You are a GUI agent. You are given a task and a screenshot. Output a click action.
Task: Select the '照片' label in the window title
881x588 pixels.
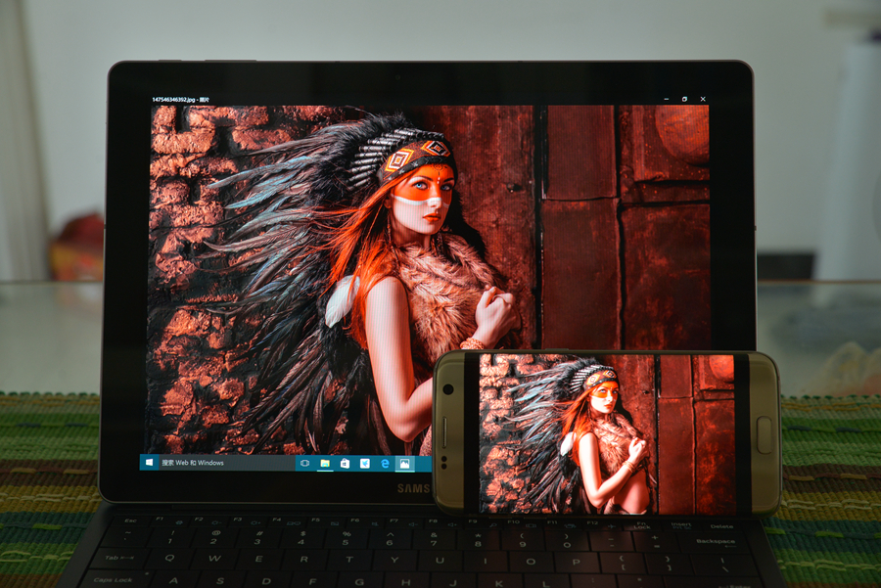coord(206,98)
